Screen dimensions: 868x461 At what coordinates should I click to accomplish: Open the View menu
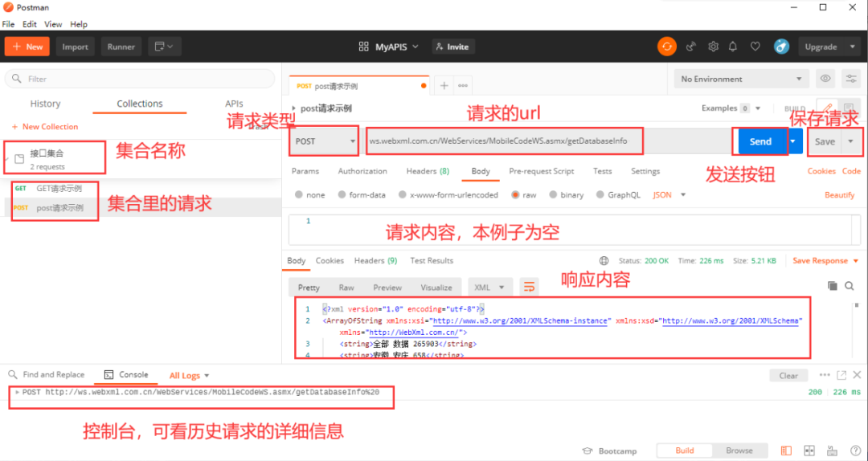click(x=53, y=24)
